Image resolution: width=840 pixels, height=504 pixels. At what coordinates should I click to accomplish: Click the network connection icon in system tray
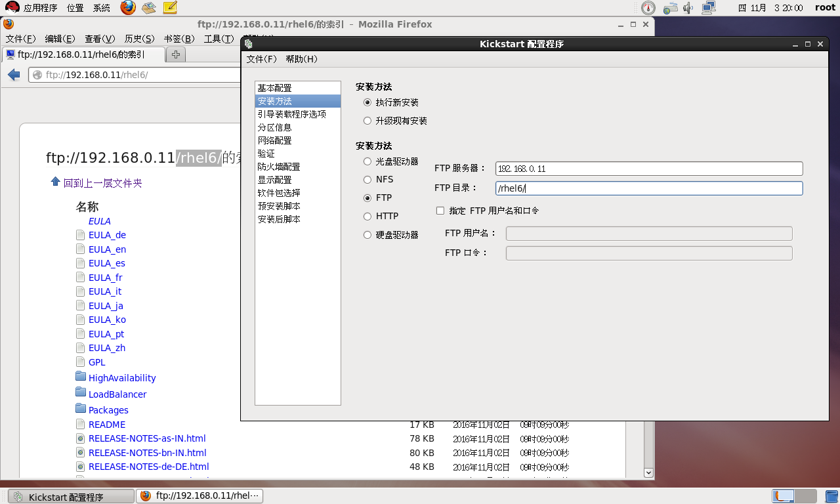(708, 8)
